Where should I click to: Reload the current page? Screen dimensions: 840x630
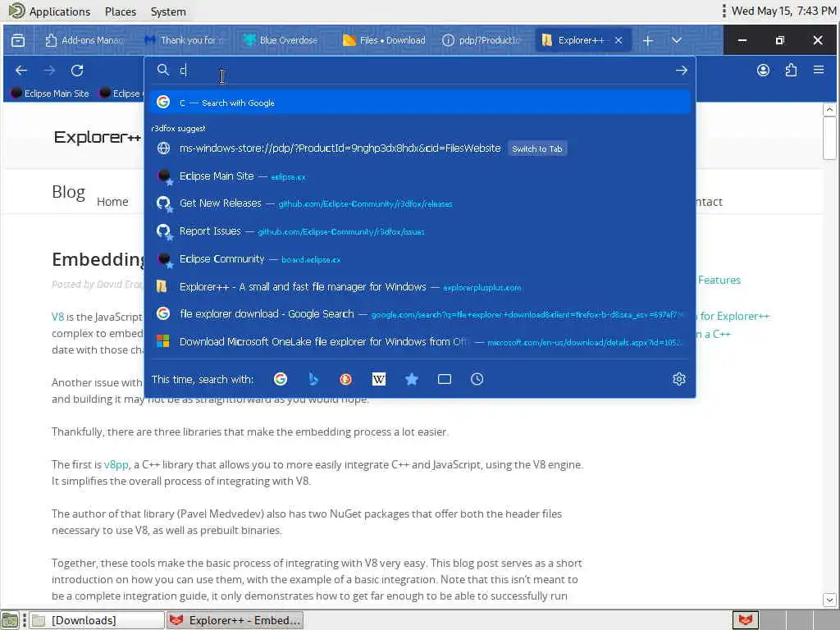tap(77, 71)
